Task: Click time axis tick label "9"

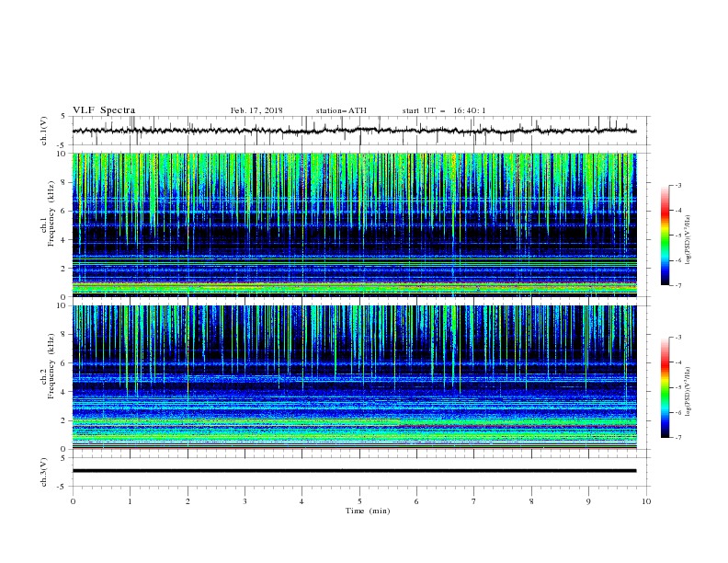Action: pyautogui.click(x=588, y=501)
